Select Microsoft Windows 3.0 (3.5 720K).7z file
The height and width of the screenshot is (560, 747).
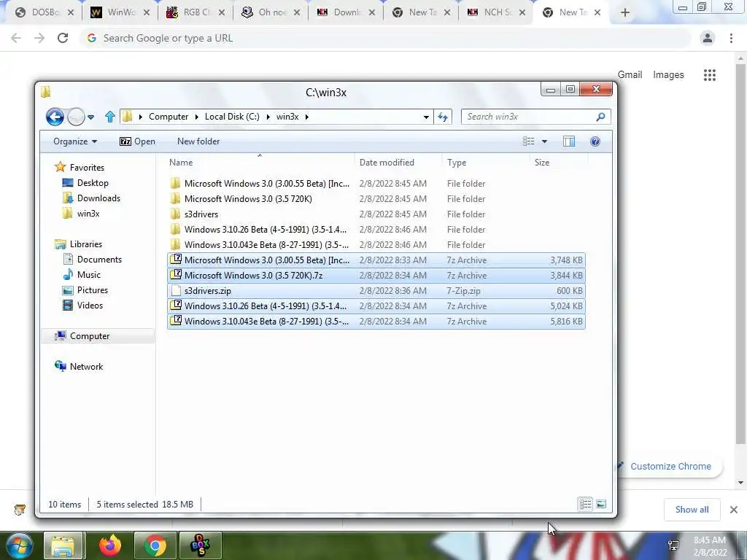point(376,275)
